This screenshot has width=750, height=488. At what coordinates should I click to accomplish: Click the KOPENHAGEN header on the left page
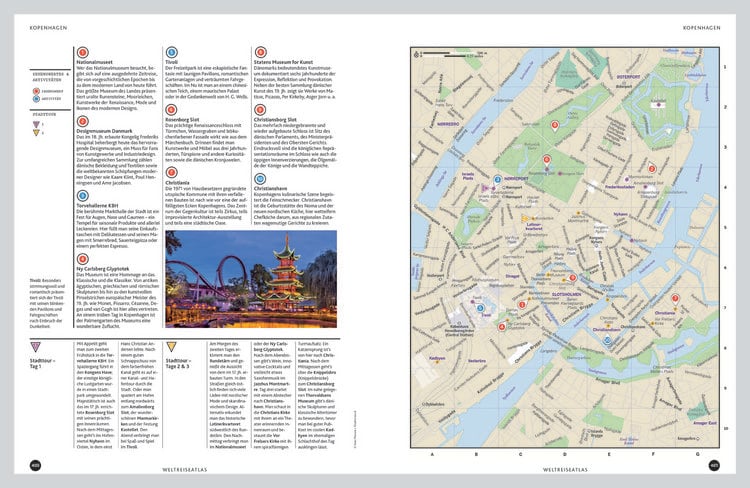48,28
